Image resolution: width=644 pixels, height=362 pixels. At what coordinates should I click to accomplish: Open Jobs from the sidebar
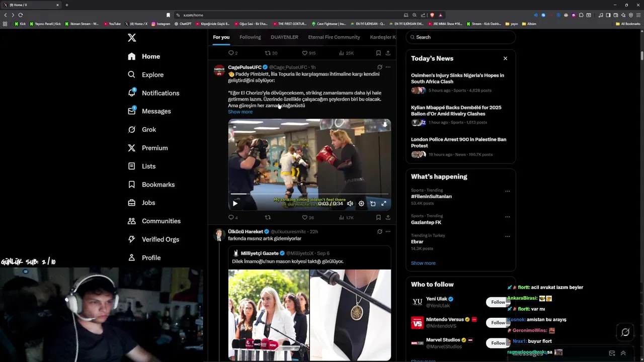[x=141, y=203]
